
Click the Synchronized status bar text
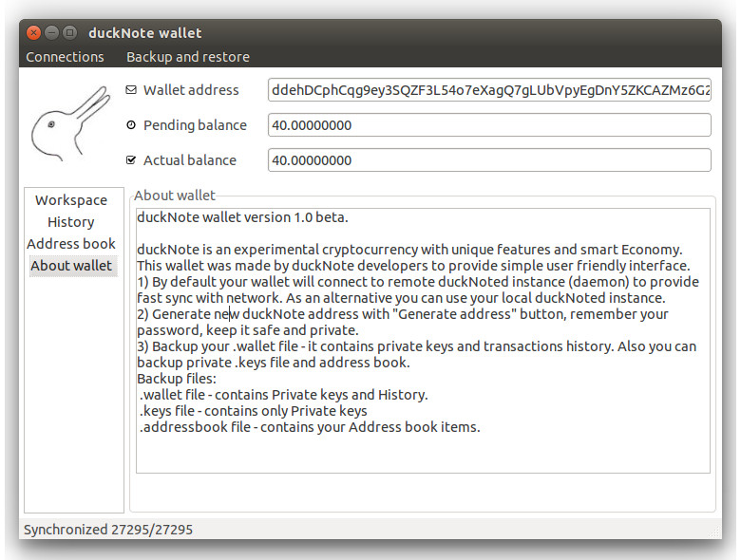(108, 530)
